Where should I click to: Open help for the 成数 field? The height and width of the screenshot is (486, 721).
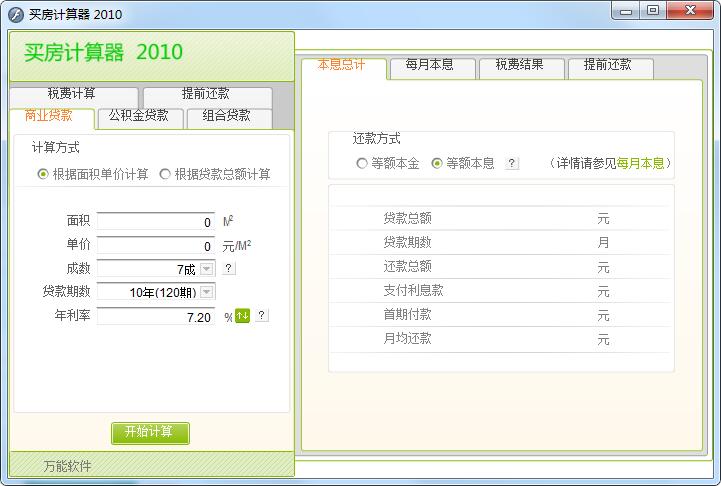[229, 268]
